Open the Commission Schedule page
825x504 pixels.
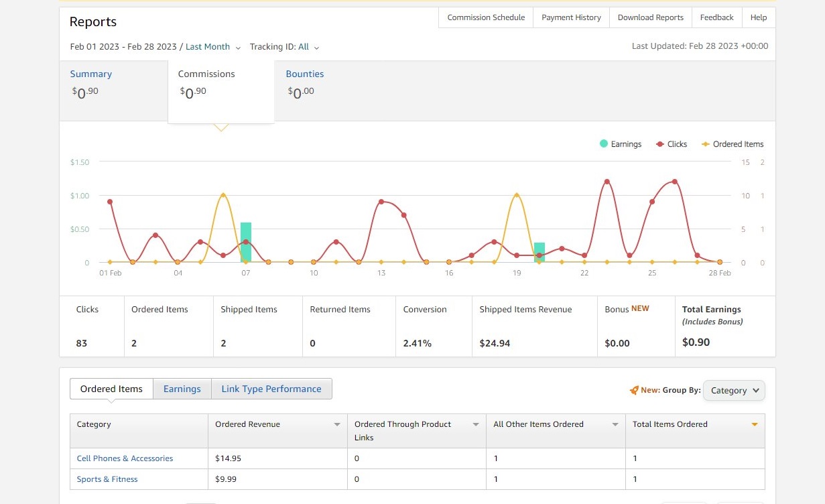coord(486,17)
